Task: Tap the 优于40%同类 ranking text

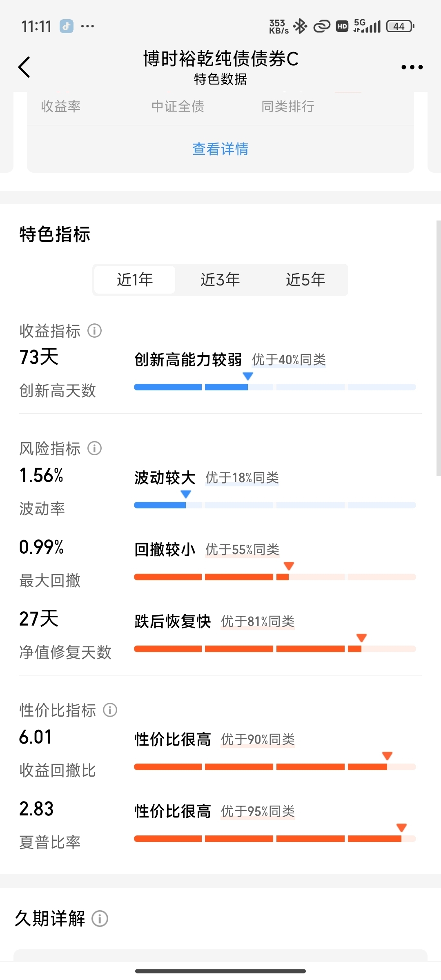Action: coord(289,360)
